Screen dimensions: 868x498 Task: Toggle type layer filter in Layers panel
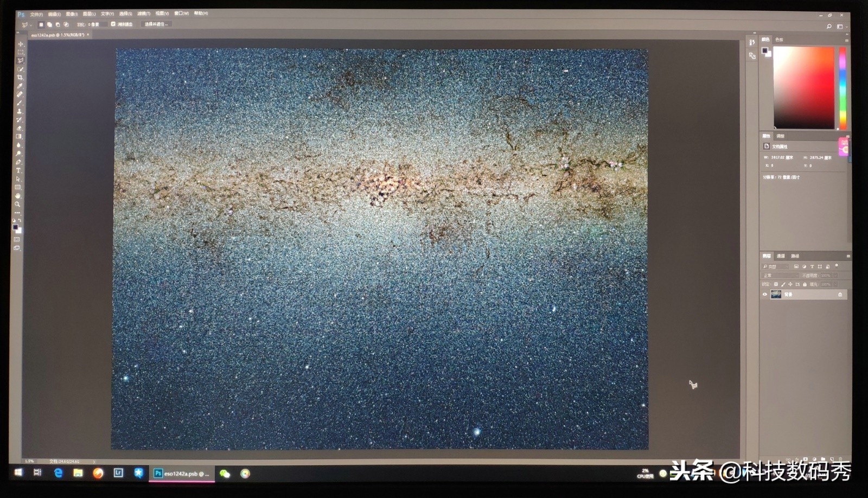(x=812, y=266)
